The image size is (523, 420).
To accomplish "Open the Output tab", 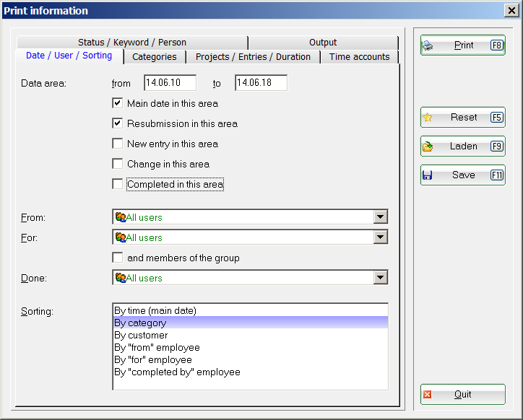I will 323,43.
